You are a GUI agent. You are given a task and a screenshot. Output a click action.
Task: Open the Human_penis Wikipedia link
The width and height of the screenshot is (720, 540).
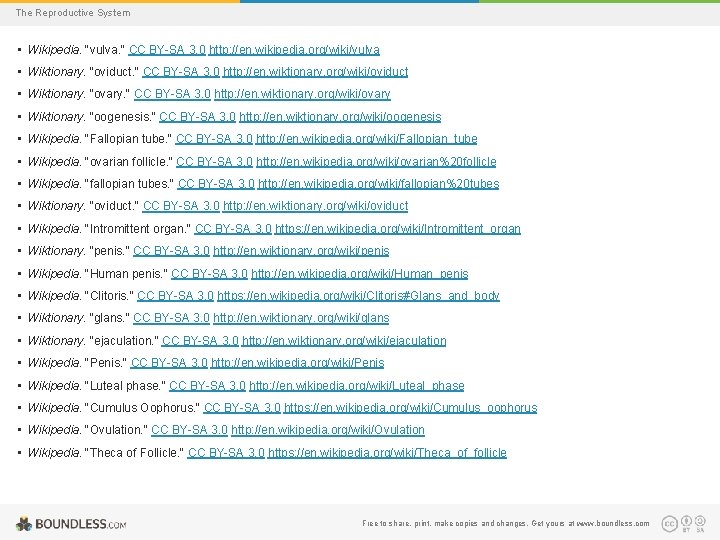click(360, 274)
